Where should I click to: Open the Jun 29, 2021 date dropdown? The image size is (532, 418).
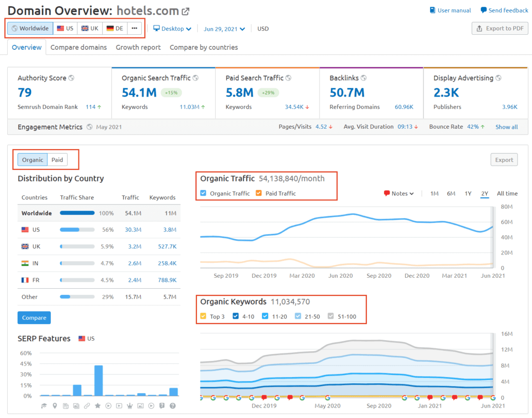click(x=224, y=29)
